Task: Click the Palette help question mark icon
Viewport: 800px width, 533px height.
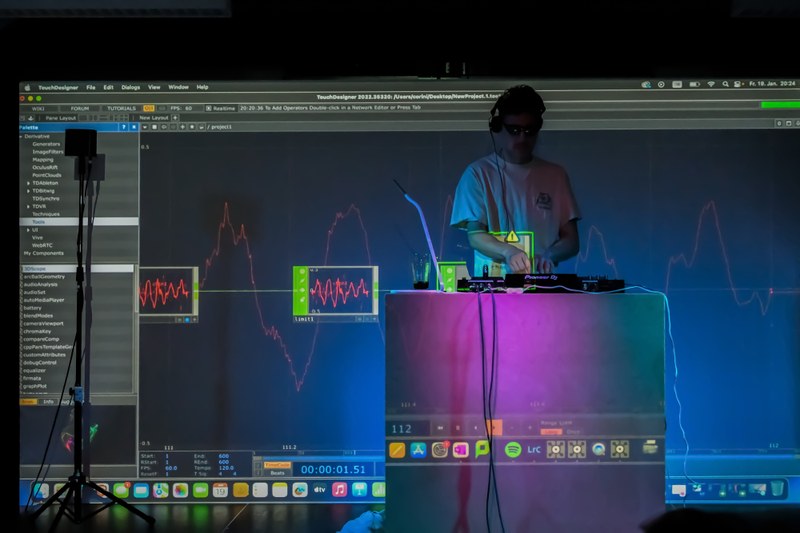Action: click(124, 127)
